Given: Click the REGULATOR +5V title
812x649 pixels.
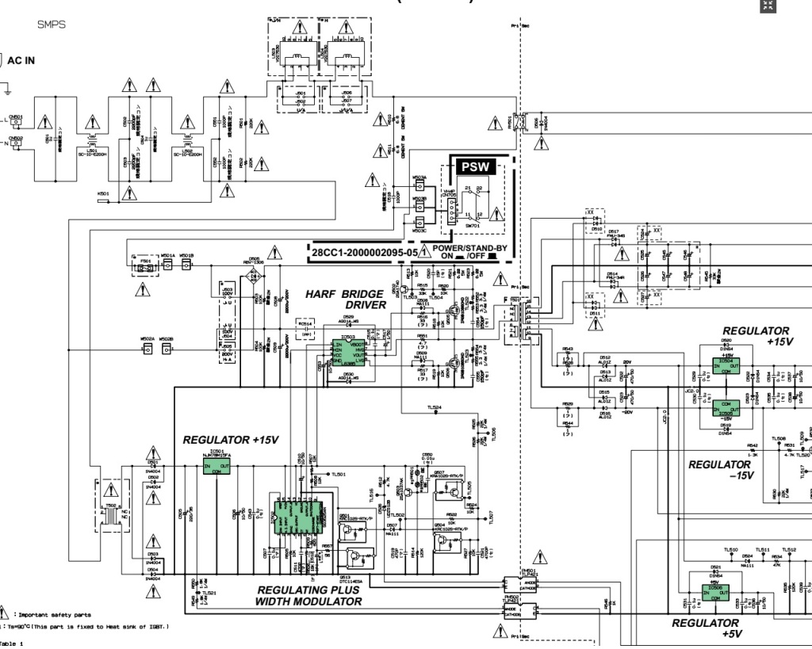Looking at the screenshot, I should tap(707, 628).
